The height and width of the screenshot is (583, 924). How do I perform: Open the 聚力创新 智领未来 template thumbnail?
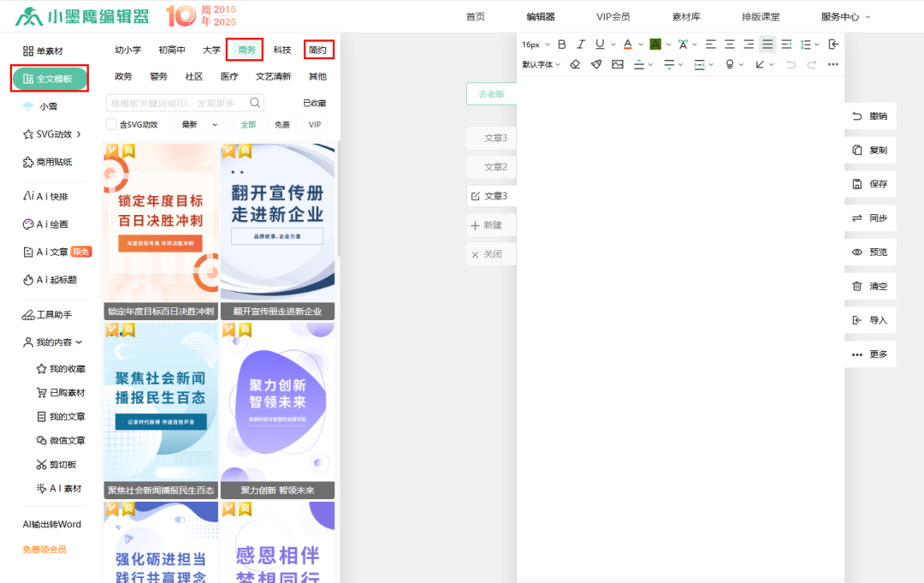point(277,402)
